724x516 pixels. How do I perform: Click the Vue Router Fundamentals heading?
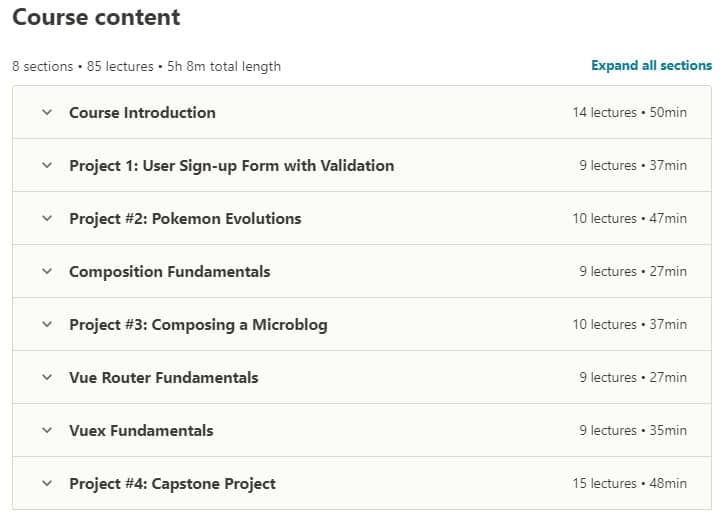pos(163,378)
